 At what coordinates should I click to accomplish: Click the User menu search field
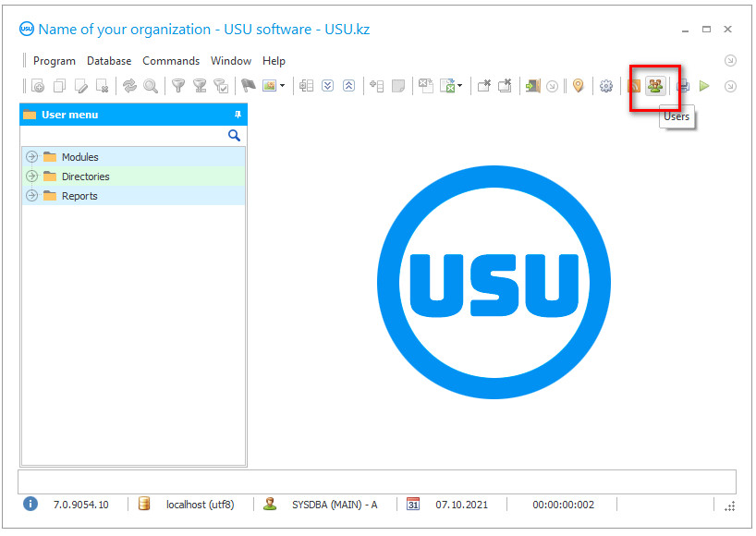[124, 136]
